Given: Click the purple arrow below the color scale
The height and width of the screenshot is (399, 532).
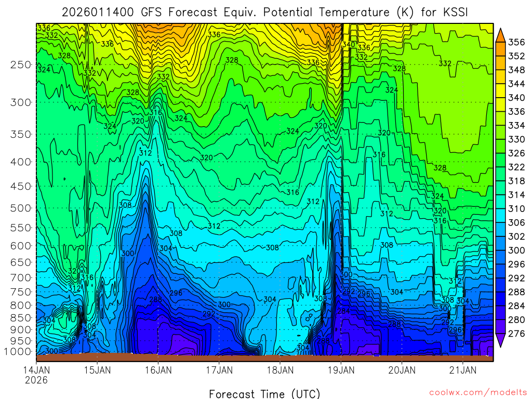Looking at the screenshot, I should tap(500, 340).
